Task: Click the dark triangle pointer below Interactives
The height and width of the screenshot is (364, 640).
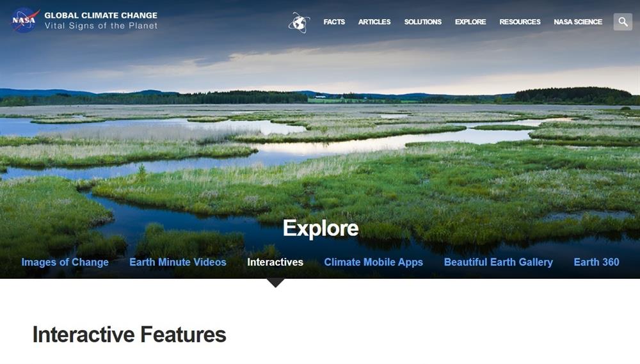Action: click(x=275, y=283)
